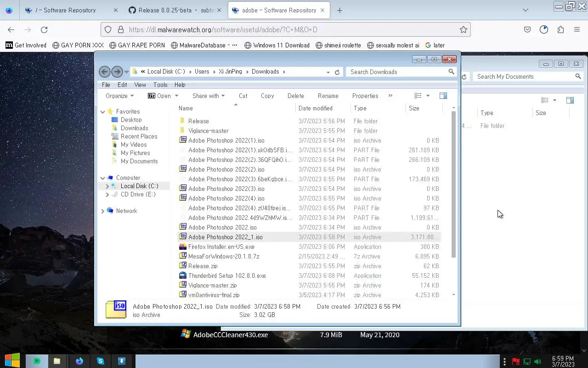588x368 pixels.
Task: Click the red flag tray icon
Action: (x=516, y=362)
